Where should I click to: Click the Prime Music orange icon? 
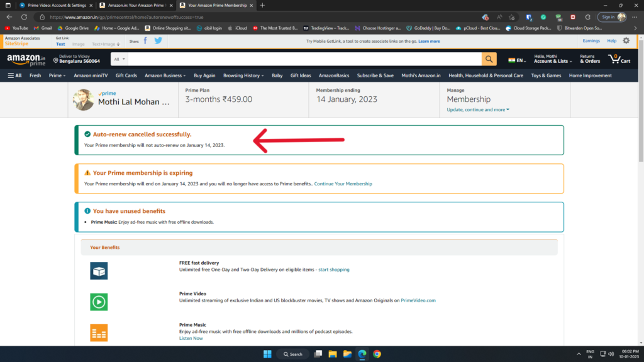(99, 333)
